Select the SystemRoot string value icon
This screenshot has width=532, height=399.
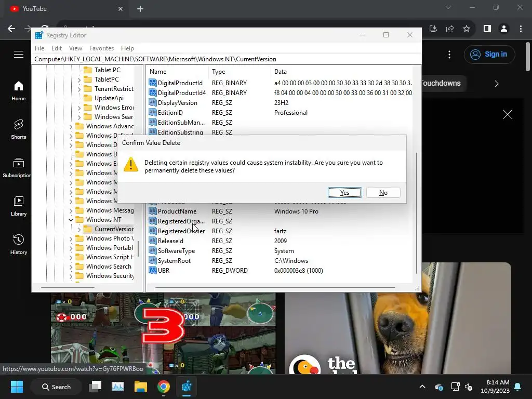tap(153, 260)
